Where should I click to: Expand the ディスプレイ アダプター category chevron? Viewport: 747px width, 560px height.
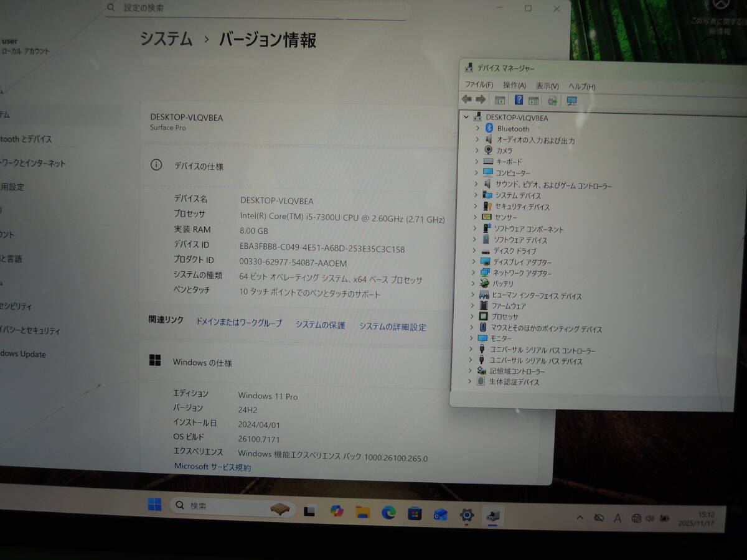coord(474,262)
